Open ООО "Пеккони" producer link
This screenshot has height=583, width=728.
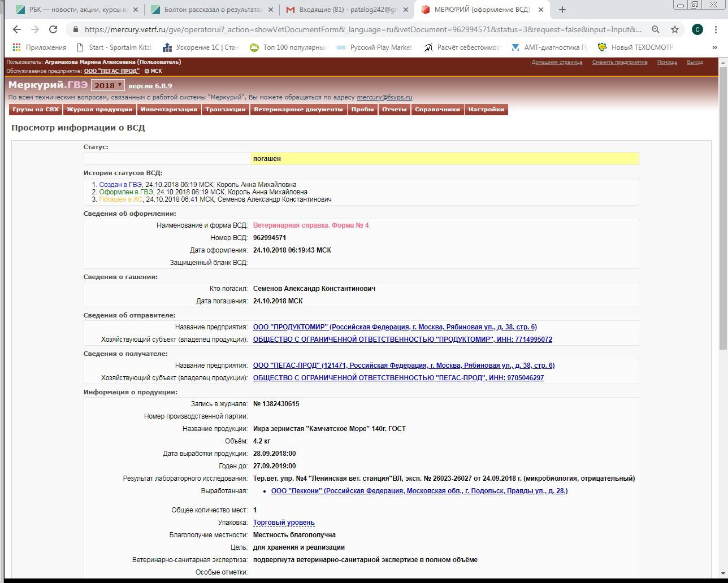(x=419, y=491)
